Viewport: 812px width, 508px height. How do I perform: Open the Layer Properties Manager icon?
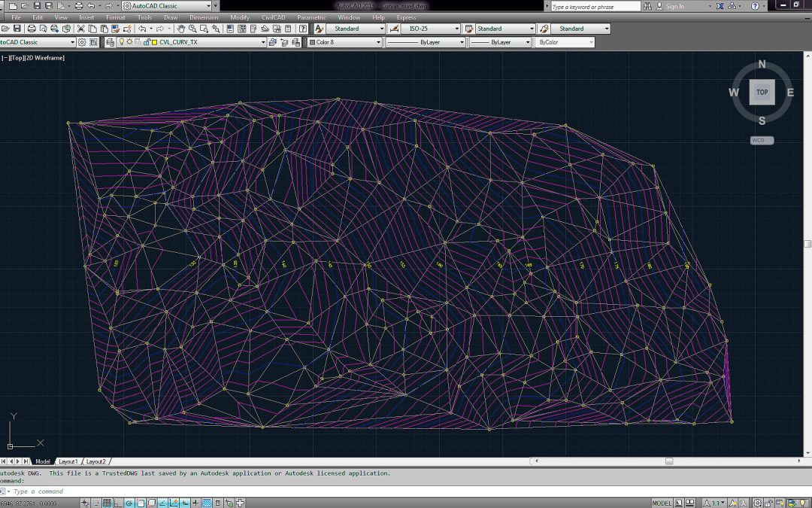(111, 42)
